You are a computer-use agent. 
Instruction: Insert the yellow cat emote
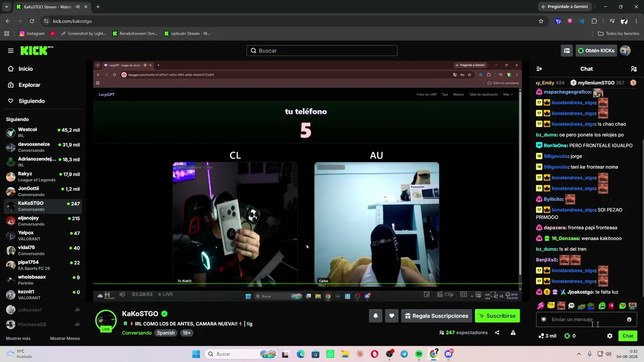click(x=551, y=306)
